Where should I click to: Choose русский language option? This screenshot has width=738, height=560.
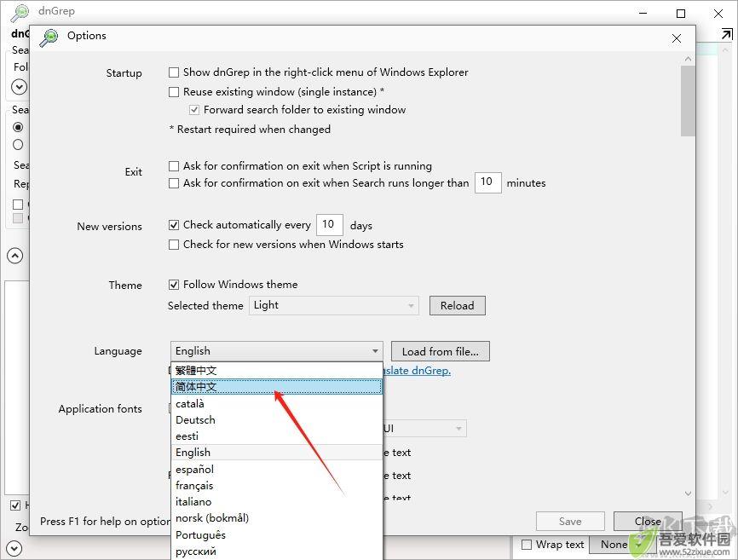[277, 551]
